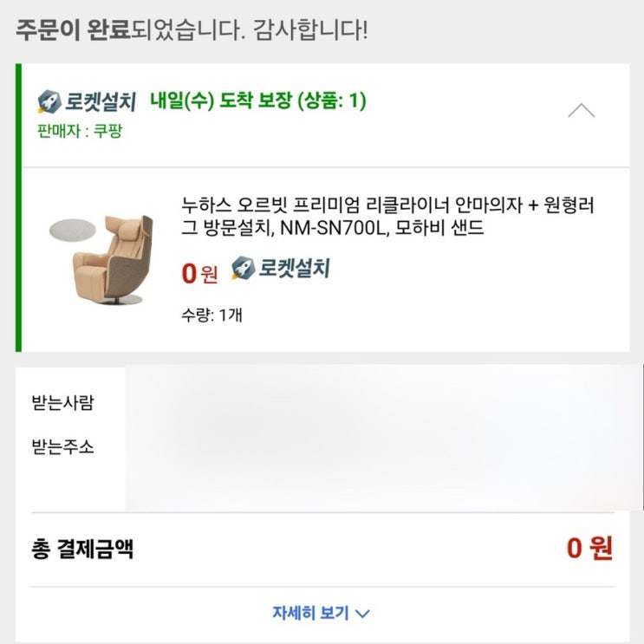Collapse the delivery section with the up chevron
Viewport: 644px width, 644px height.
[x=581, y=110]
